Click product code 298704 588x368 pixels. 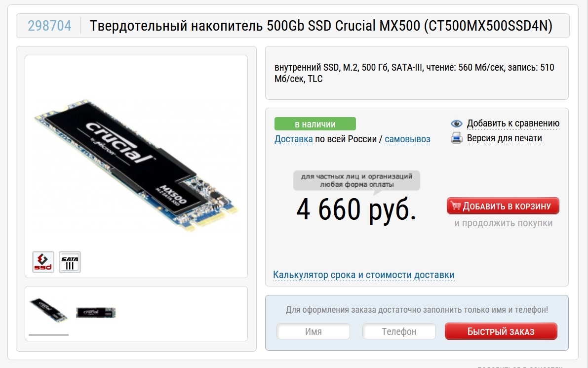pos(49,26)
